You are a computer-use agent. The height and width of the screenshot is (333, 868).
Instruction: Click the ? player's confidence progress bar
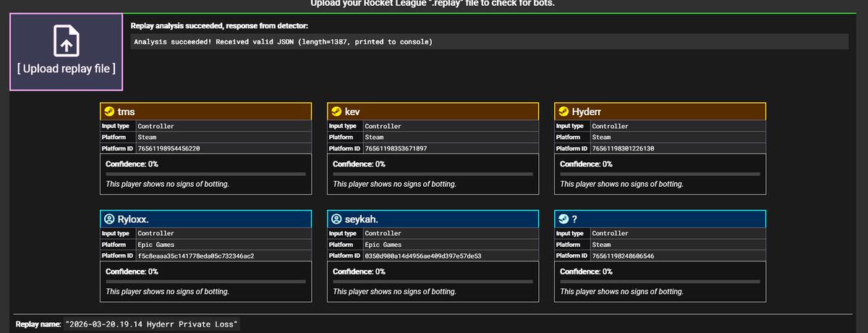point(660,282)
